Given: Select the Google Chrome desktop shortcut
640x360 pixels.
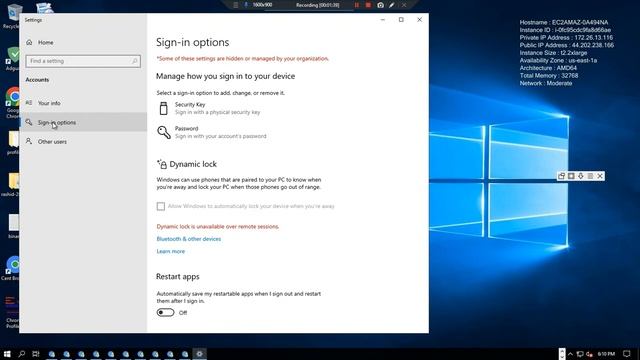Looking at the screenshot, I should (x=12, y=102).
